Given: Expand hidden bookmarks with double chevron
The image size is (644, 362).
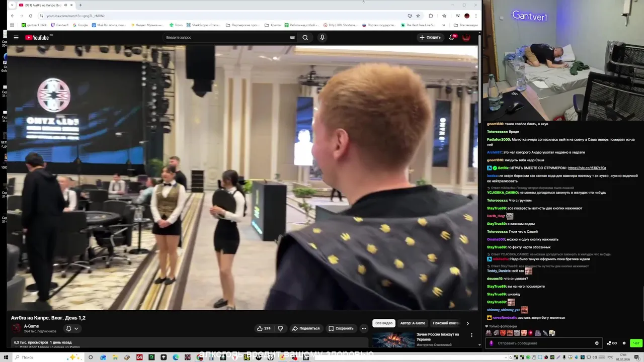Looking at the screenshot, I should [x=443, y=25].
